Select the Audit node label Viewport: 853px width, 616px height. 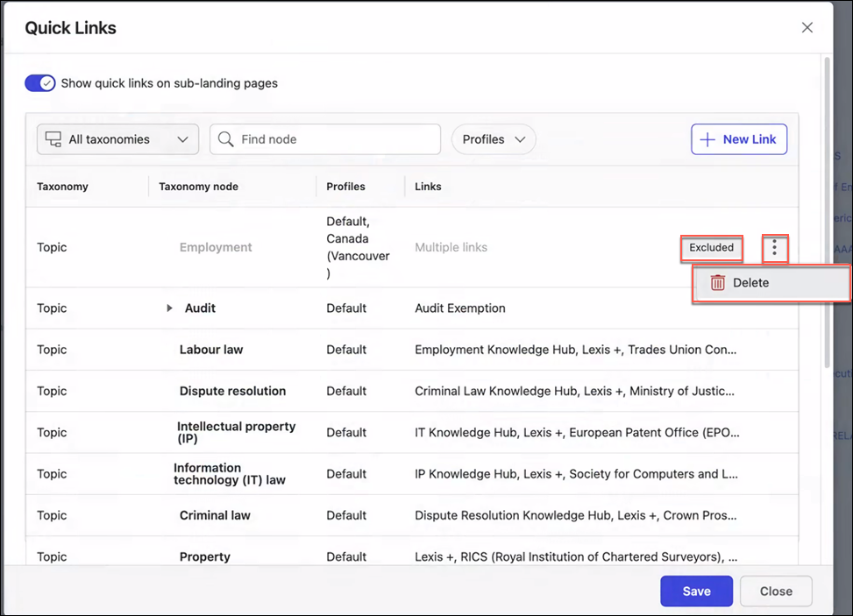pyautogui.click(x=200, y=308)
